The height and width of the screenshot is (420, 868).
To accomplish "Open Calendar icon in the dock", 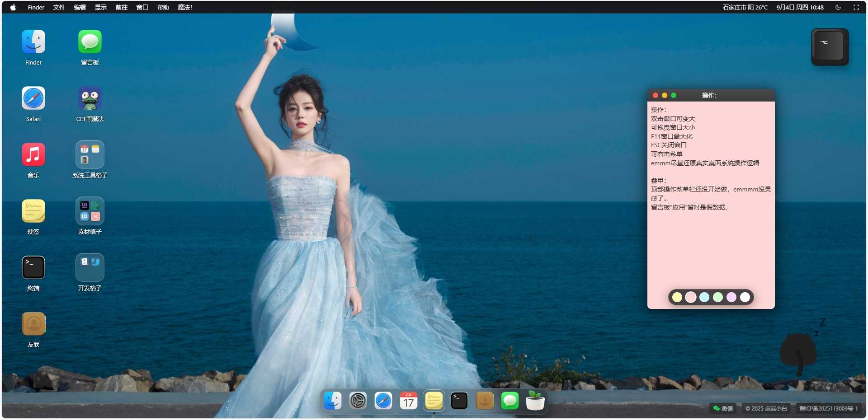I will click(409, 401).
